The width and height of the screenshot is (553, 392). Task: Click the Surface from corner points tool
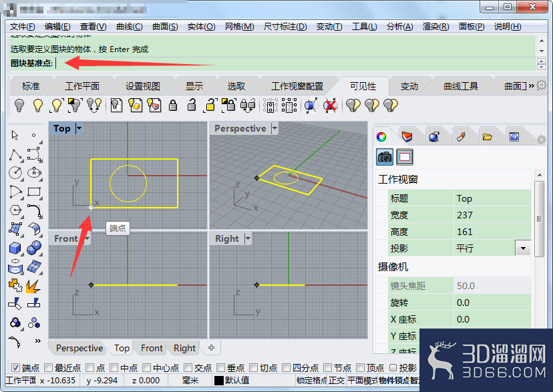coord(15,229)
